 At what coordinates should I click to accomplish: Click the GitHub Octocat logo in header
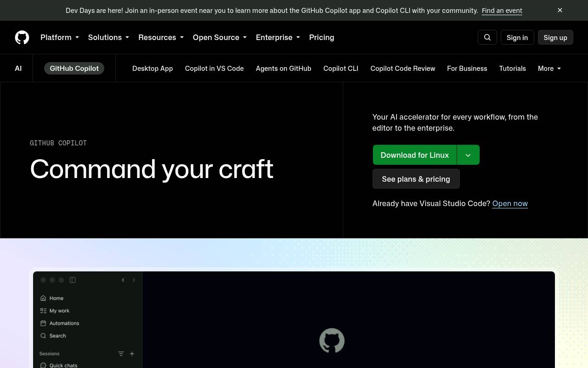22,37
